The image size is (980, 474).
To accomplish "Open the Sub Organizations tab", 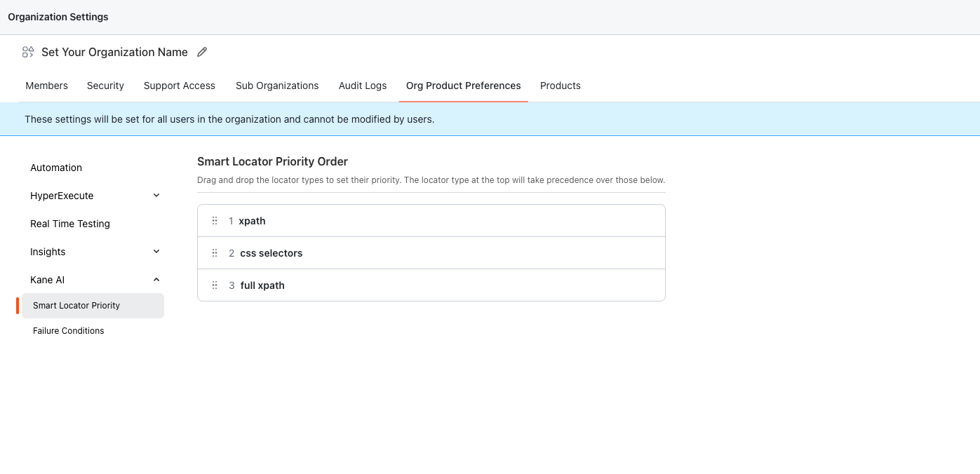I will [x=277, y=86].
